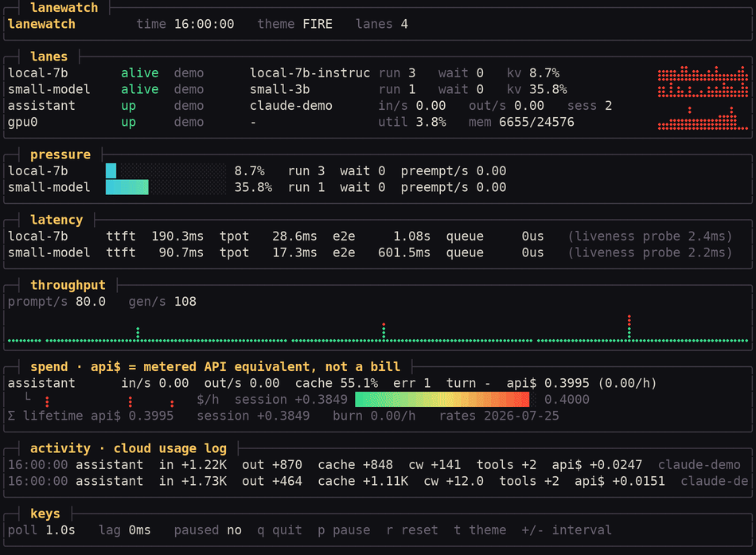The width and height of the screenshot is (756, 555).
Task: Click 'up' status of gpu0 lane
Action: [x=128, y=122]
